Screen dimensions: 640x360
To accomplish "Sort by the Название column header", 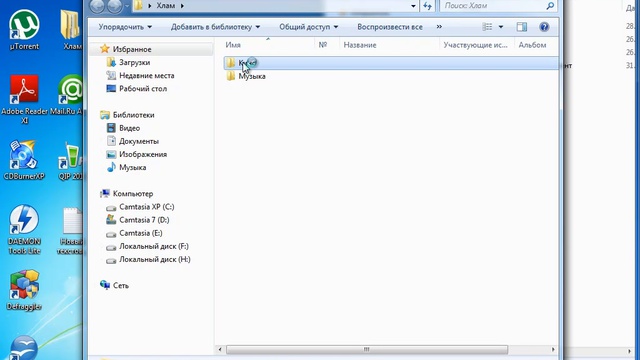I will point(389,45).
